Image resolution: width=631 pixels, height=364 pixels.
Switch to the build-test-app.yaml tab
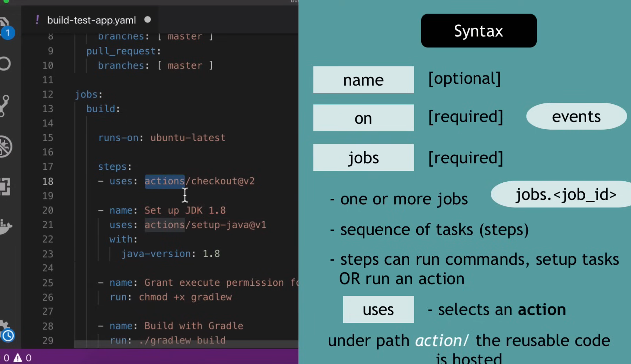click(x=91, y=20)
